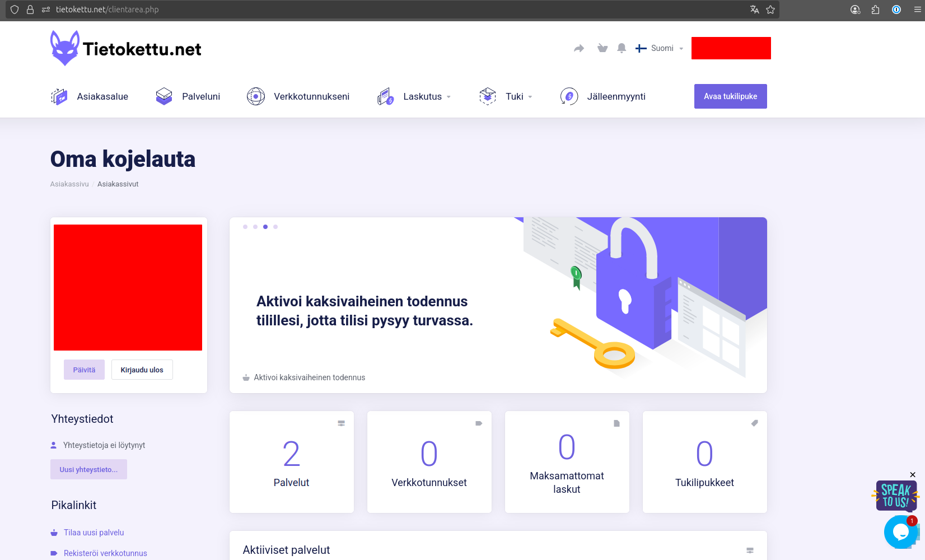Click the translate page icon in address bar

[755, 10]
